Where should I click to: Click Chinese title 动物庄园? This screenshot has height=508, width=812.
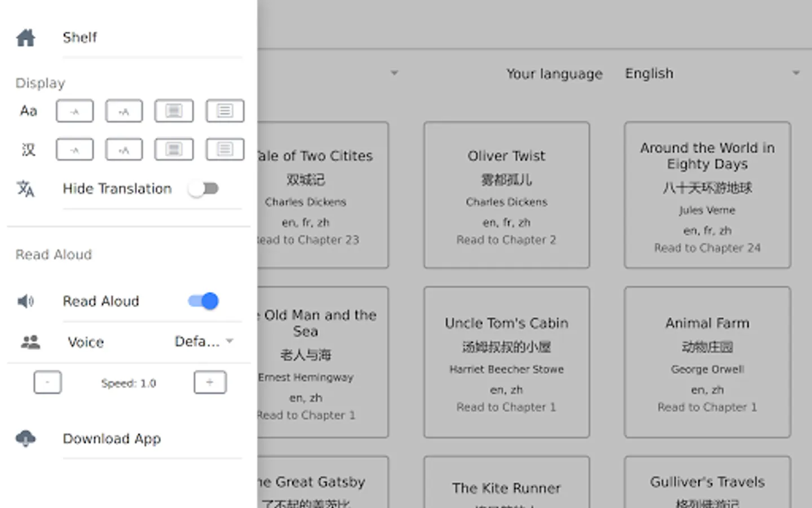pyautogui.click(x=707, y=347)
